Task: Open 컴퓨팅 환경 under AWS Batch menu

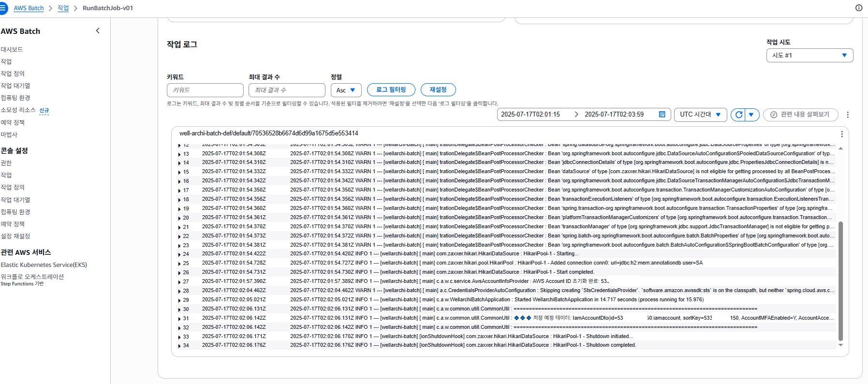Action: pyautogui.click(x=15, y=98)
